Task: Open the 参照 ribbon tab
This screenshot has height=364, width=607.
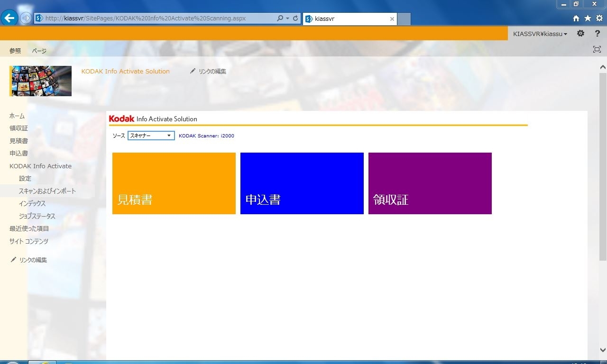Action: tap(15, 51)
